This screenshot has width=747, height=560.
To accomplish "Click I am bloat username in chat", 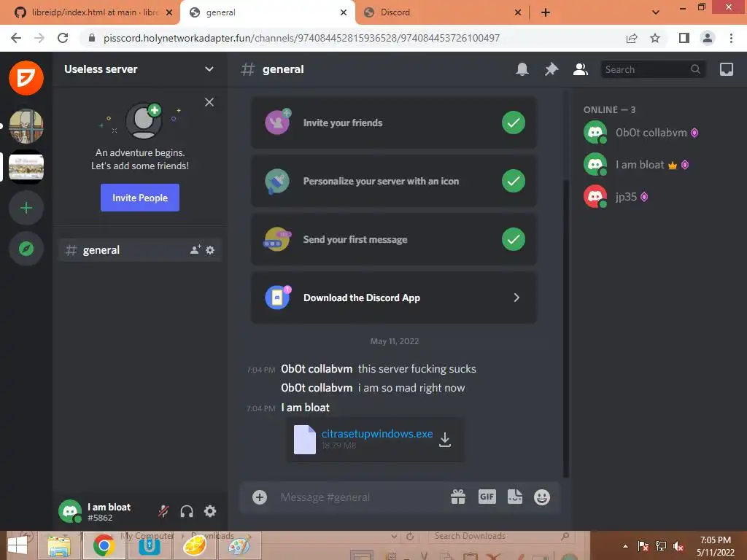I will 305,408.
